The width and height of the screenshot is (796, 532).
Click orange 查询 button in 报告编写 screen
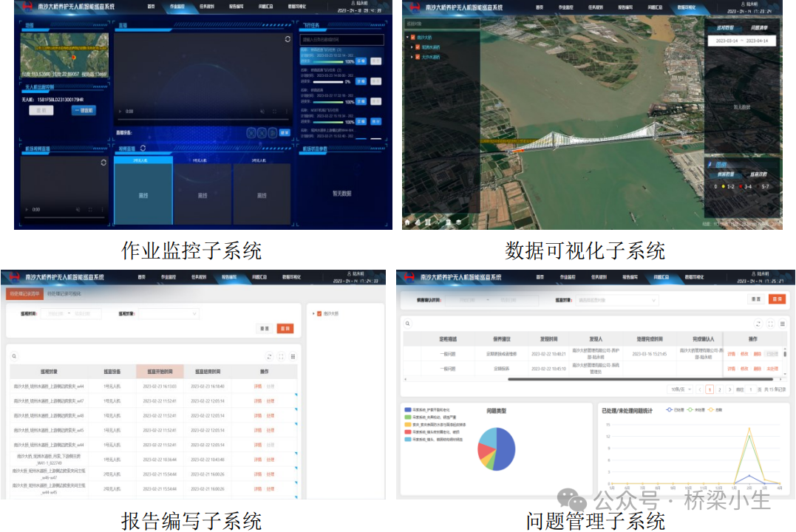285,329
